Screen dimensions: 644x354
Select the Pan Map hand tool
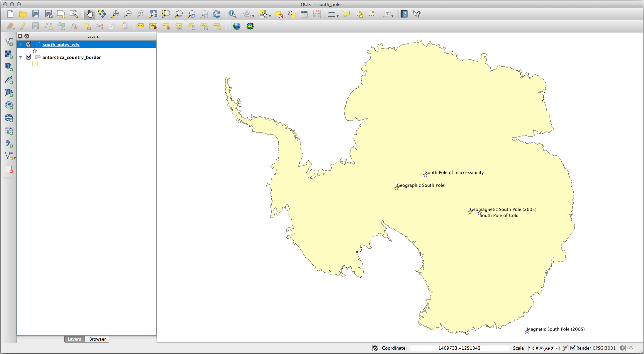[90, 14]
